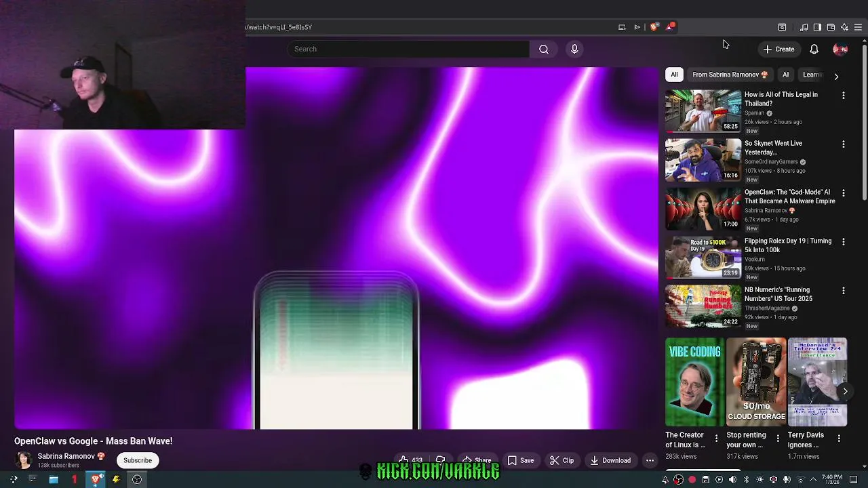Image resolution: width=868 pixels, height=488 pixels.
Task: Open options for 'So Skynet Went Live' video
Action: point(844,144)
